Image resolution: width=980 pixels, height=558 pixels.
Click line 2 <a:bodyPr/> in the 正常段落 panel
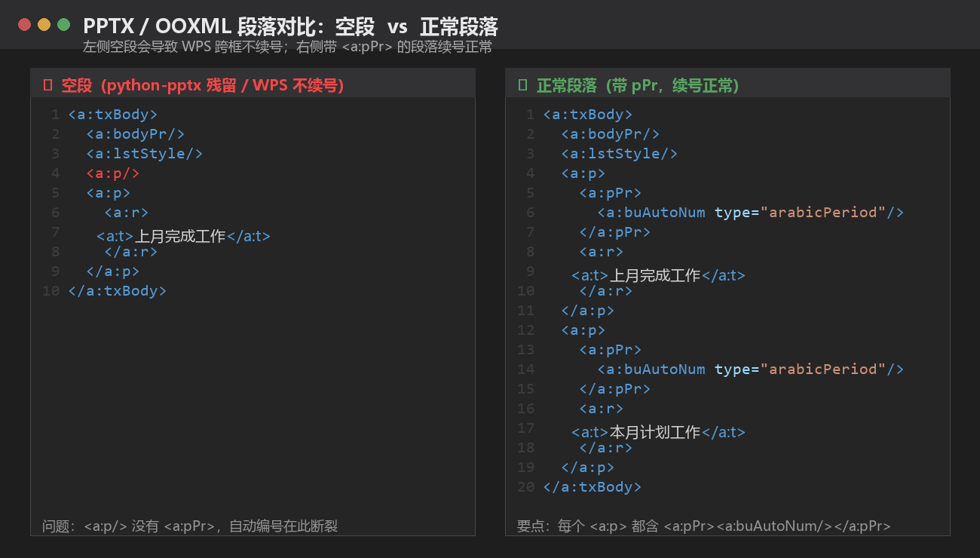[611, 134]
